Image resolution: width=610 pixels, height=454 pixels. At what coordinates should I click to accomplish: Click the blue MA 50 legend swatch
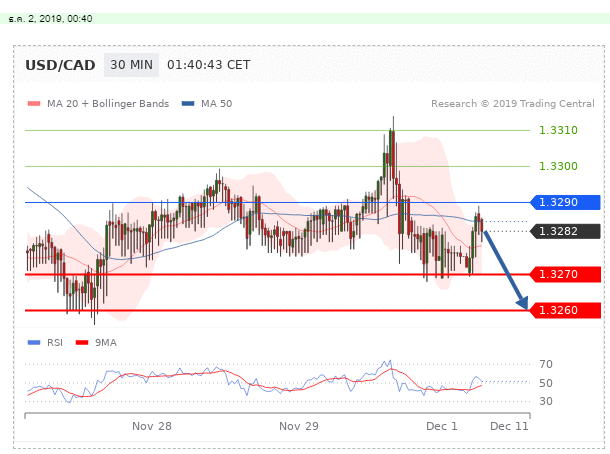pyautogui.click(x=188, y=104)
